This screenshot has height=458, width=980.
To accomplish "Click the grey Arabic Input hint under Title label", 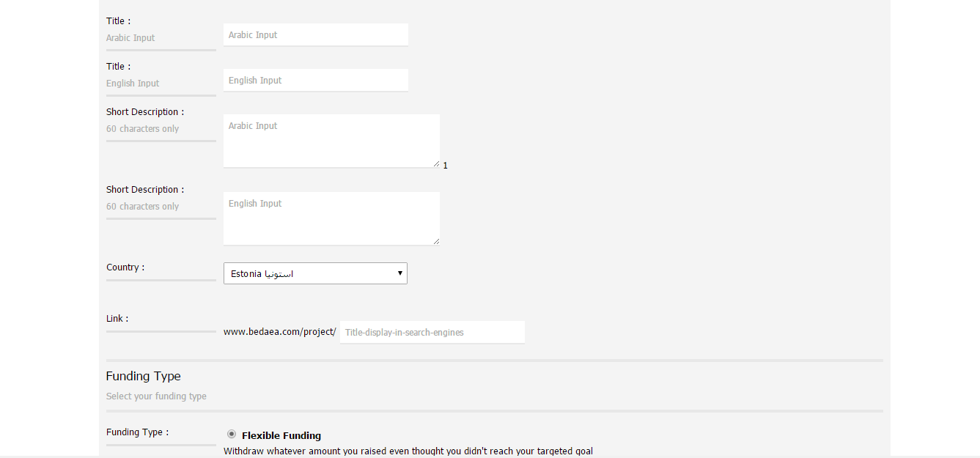I will click(x=130, y=38).
